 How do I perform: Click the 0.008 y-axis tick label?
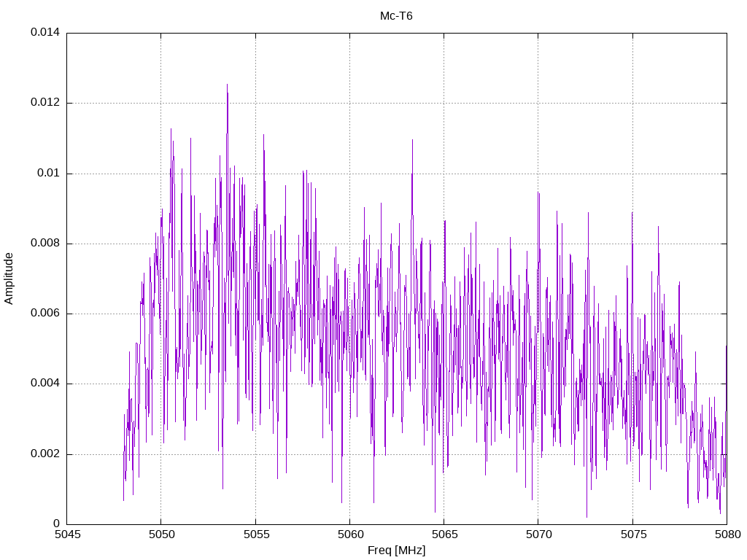click(x=45, y=244)
